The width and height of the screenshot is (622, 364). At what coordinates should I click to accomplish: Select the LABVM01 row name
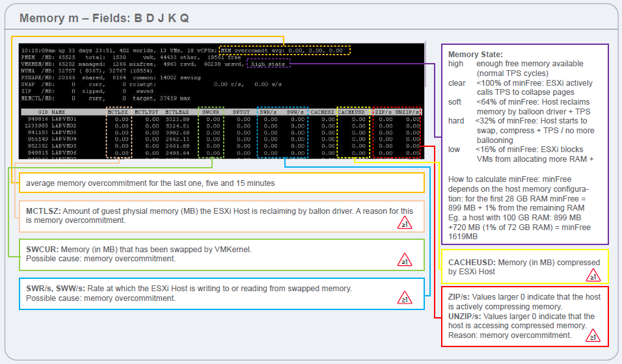[x=64, y=119]
